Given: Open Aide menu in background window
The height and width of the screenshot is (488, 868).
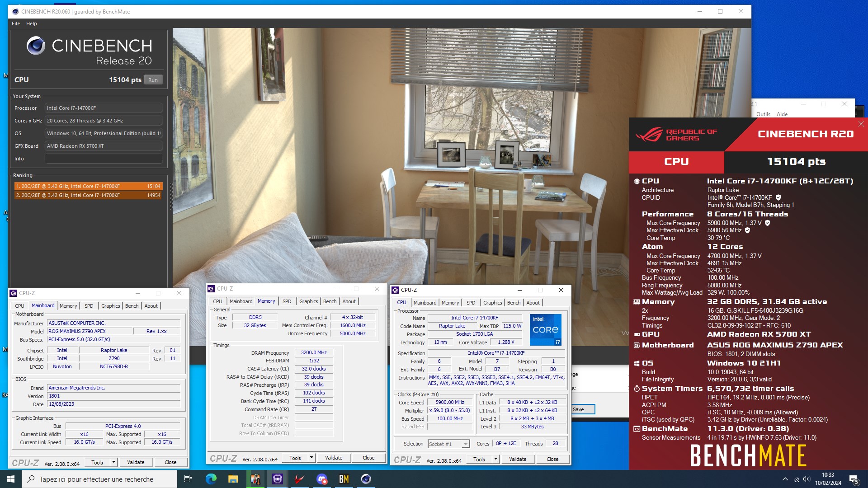Looking at the screenshot, I should pyautogui.click(x=782, y=114).
